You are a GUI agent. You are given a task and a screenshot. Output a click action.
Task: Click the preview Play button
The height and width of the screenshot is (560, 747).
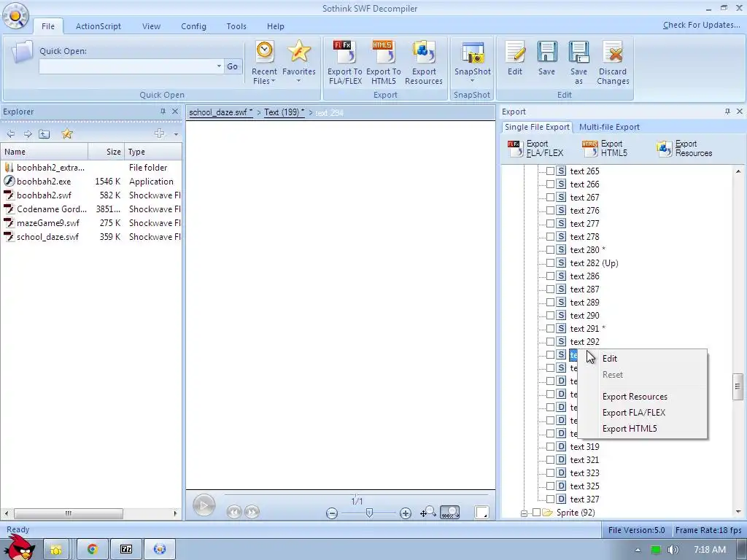[x=204, y=505]
